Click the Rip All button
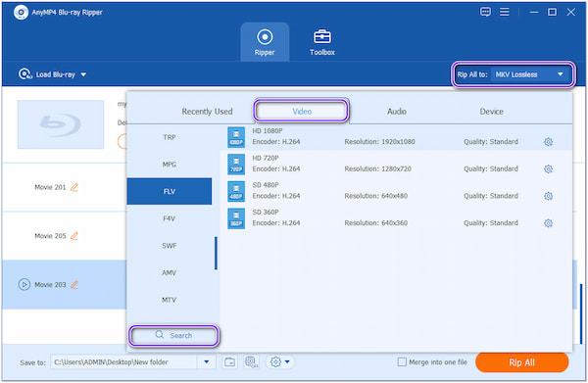 pos(521,362)
